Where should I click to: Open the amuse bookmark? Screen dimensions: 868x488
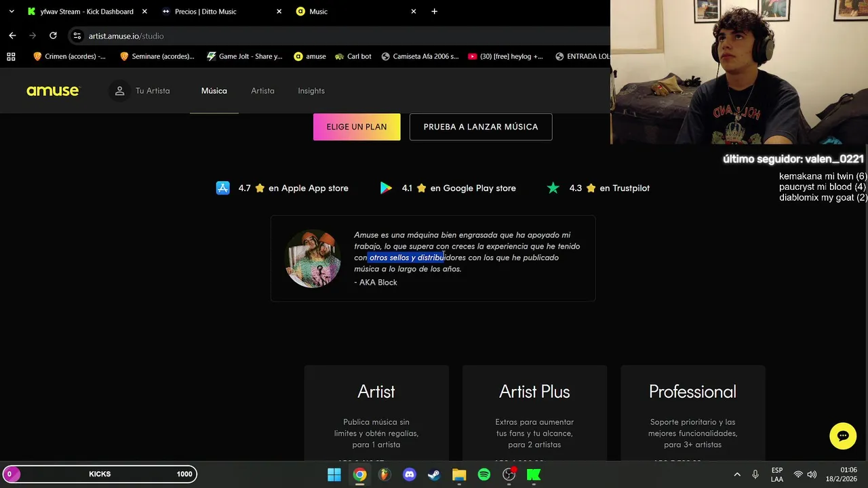click(x=310, y=56)
